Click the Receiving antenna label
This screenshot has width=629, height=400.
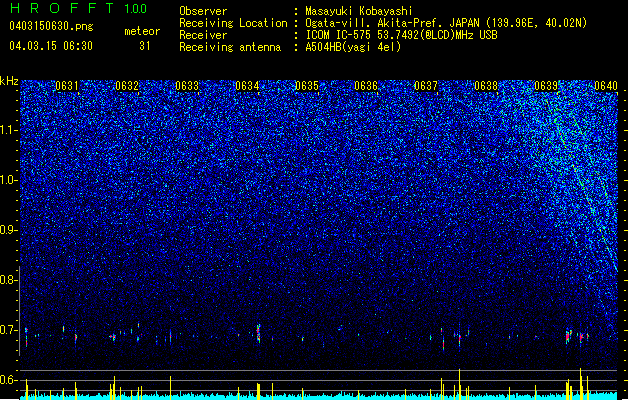[230, 47]
